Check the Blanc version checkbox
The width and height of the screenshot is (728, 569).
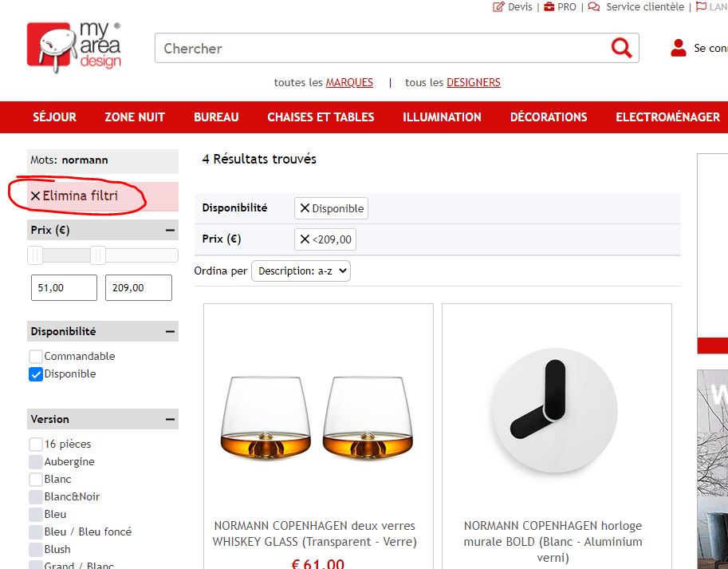coord(36,480)
